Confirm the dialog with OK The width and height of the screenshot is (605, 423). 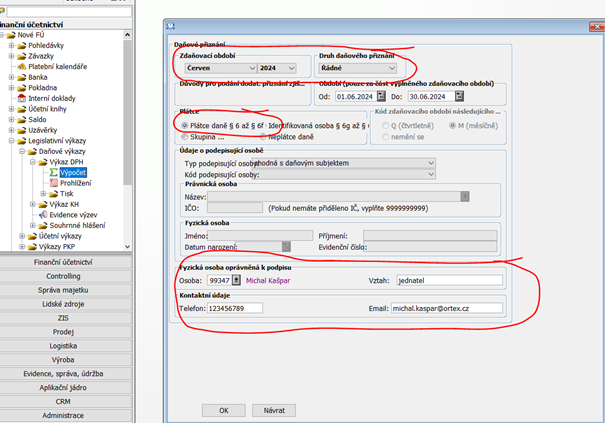click(x=224, y=409)
